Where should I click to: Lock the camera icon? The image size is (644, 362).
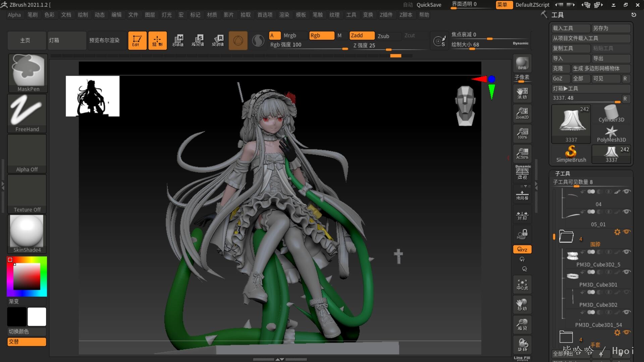click(522, 234)
